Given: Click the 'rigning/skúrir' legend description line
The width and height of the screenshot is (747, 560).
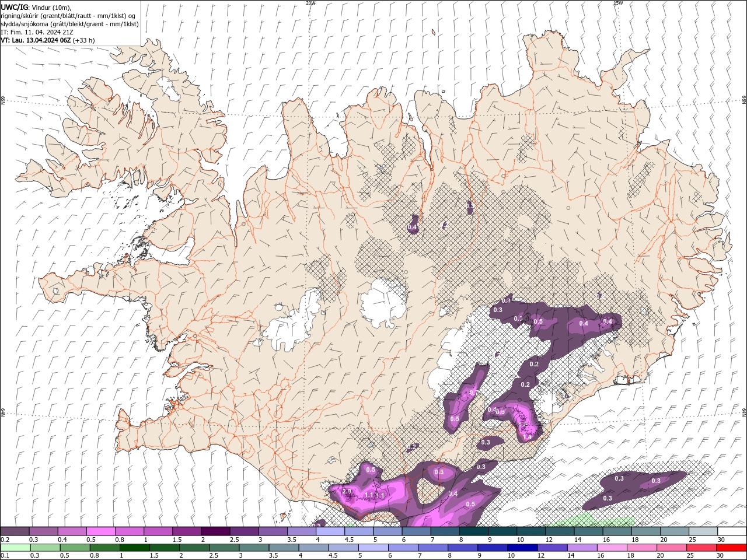Looking at the screenshot, I should (68, 16).
